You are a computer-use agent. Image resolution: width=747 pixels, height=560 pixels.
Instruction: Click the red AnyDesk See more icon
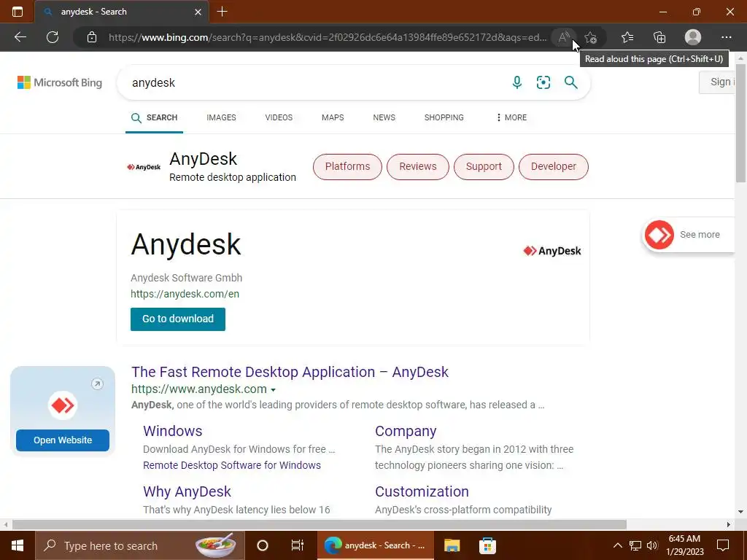pos(659,235)
